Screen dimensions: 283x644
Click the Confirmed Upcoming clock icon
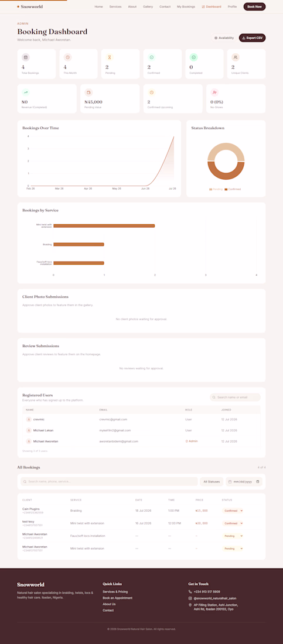(151, 93)
